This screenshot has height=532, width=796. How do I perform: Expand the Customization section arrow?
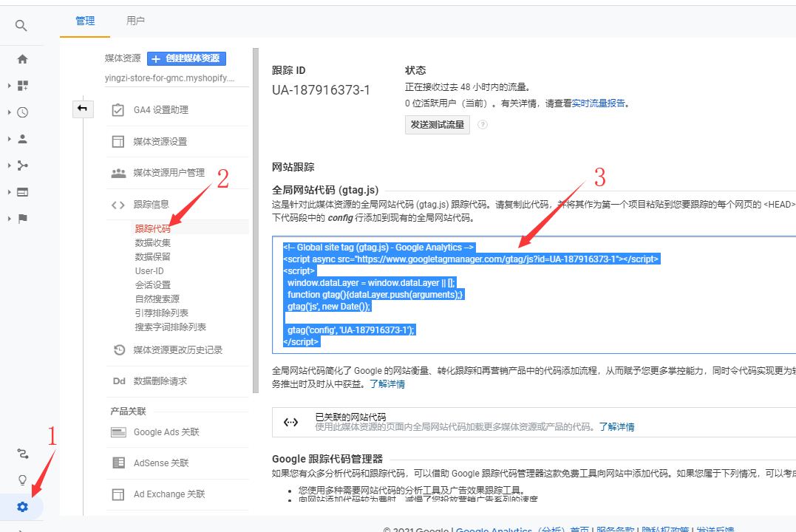pos(9,85)
